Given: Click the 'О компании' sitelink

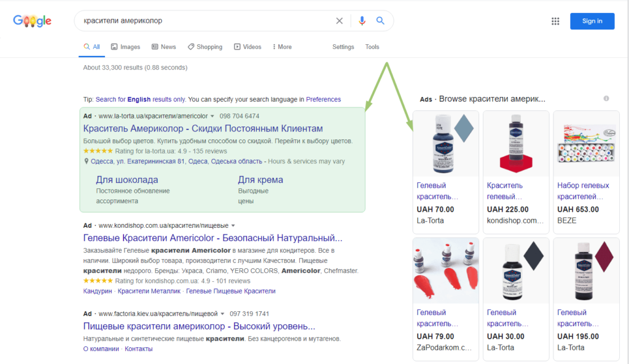Looking at the screenshot, I should tap(101, 349).
